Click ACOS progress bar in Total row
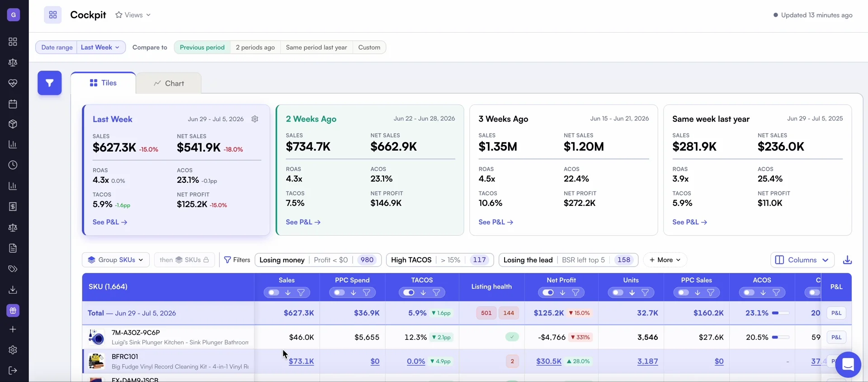The width and height of the screenshot is (868, 382). tap(780, 313)
